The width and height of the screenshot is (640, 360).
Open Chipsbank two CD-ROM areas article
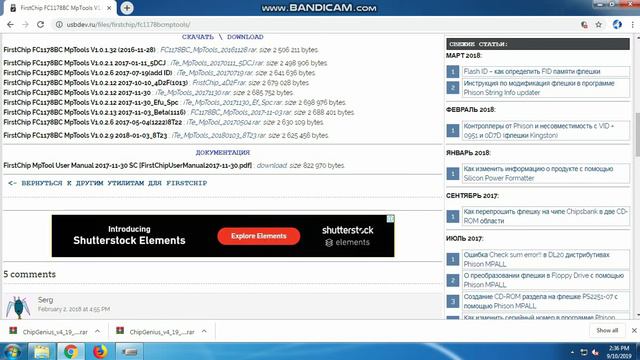(546, 216)
